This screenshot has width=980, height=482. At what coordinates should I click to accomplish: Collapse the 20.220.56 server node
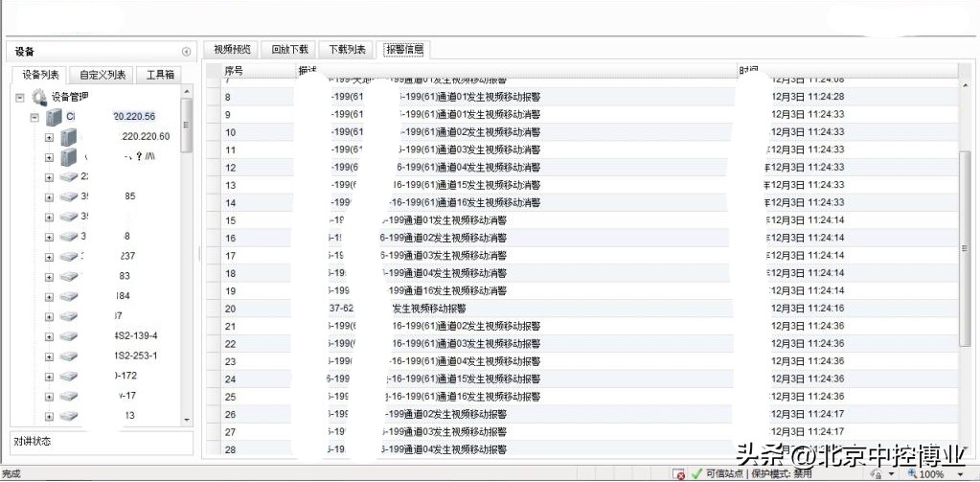[35, 117]
